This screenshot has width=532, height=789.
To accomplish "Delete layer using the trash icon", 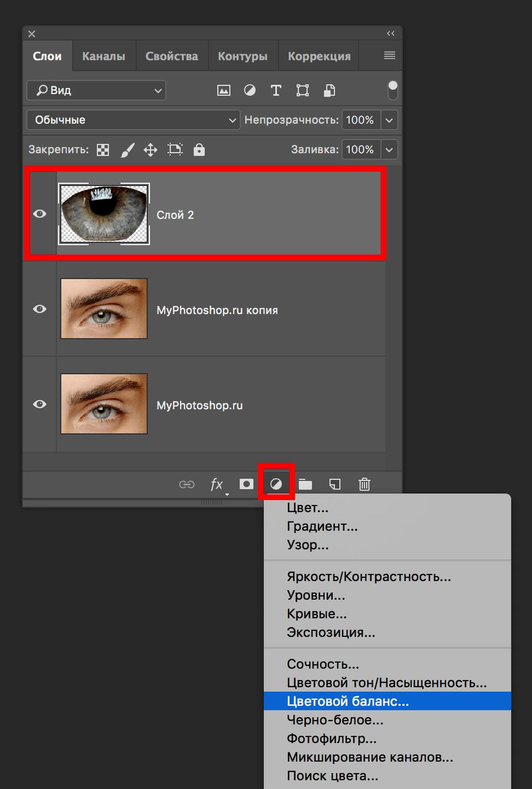I will coord(364,484).
